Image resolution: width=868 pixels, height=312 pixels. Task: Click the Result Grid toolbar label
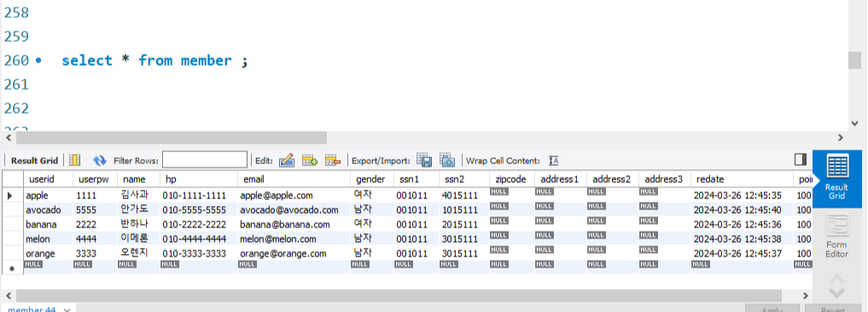pyautogui.click(x=34, y=161)
